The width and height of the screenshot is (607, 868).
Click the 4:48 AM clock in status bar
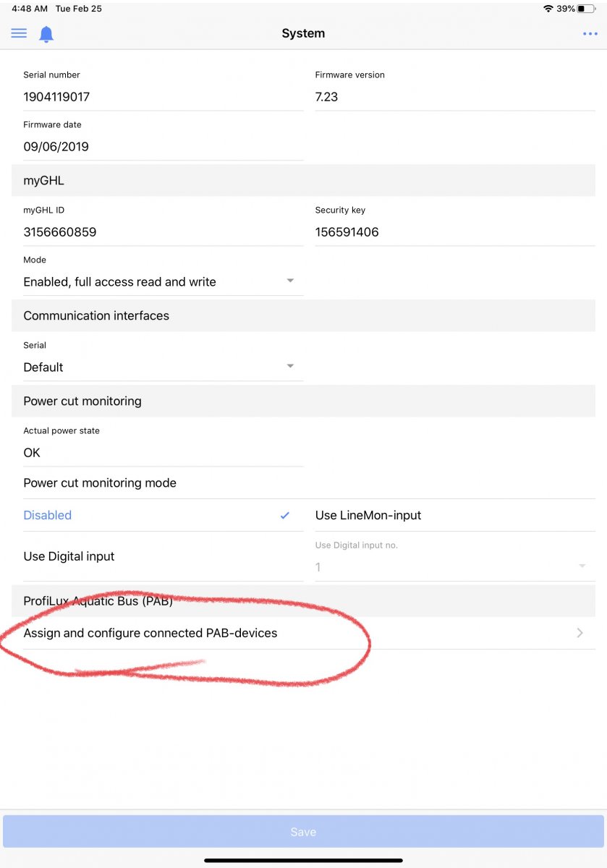30,9
